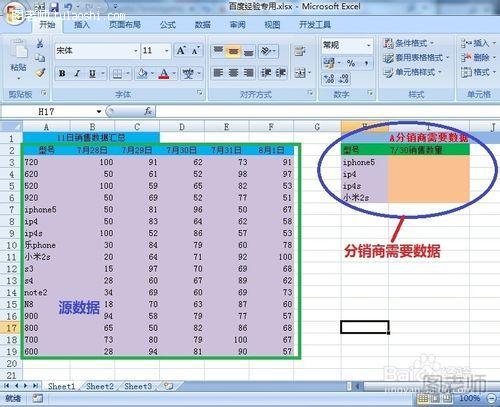Image resolution: width=500 pixels, height=407 pixels.
Task: Open the 审阅 Review tab
Action: point(238,25)
